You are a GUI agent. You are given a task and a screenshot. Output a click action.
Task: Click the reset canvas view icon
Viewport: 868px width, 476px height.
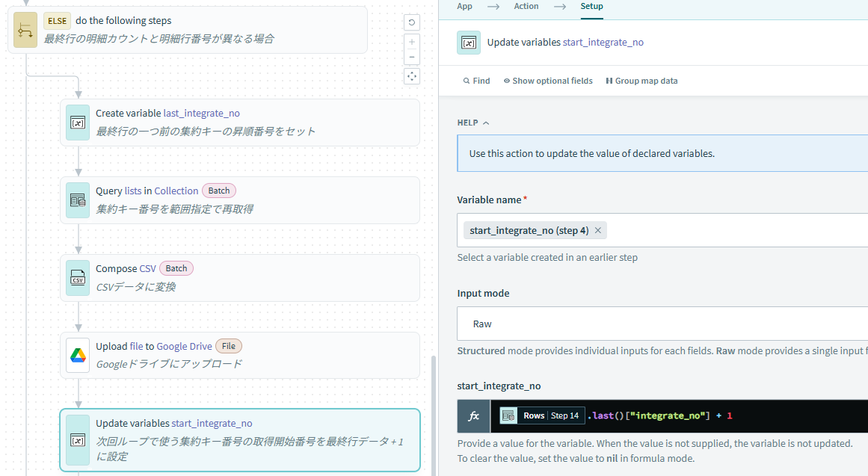point(412,22)
